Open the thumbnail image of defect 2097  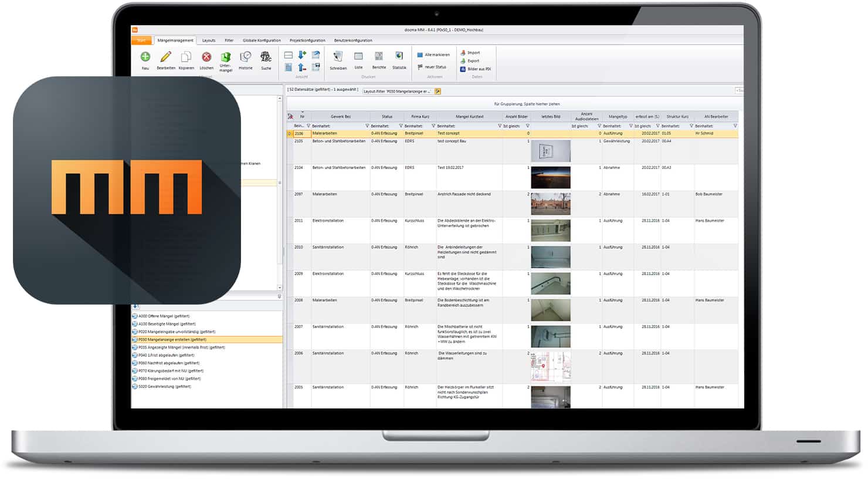point(551,204)
